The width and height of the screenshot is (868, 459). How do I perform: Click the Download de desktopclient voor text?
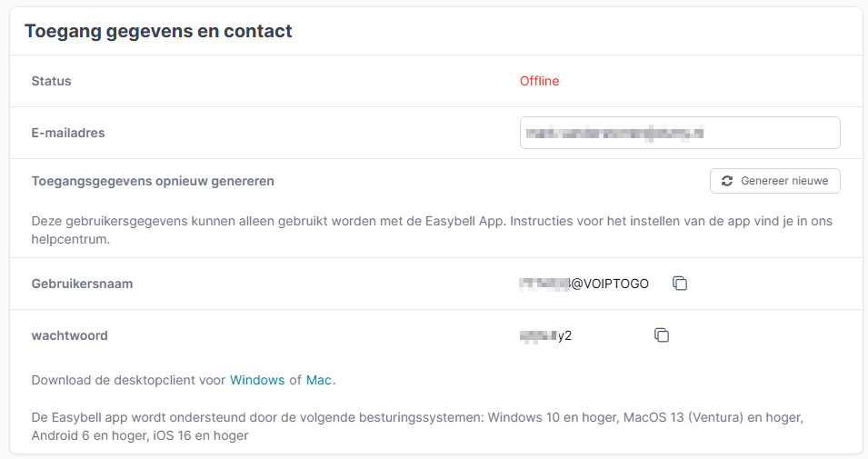127,380
